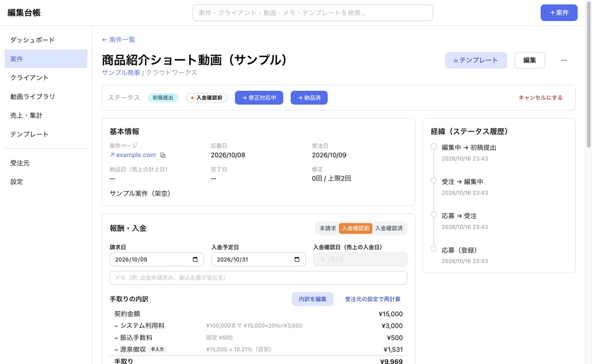Open the example.com project page link
Viewport: 592px width, 364px height.
tap(133, 155)
